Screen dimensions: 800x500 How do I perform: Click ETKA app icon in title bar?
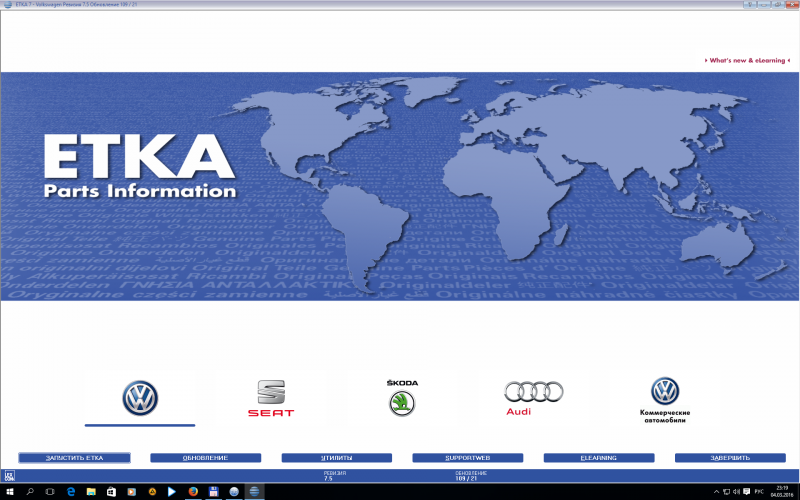(7, 4)
